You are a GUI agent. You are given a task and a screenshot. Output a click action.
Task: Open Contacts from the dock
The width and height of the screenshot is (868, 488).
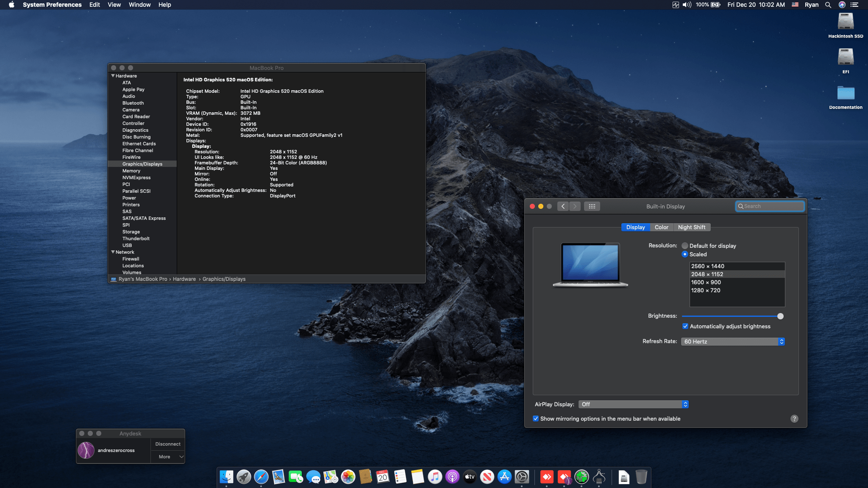(x=365, y=477)
